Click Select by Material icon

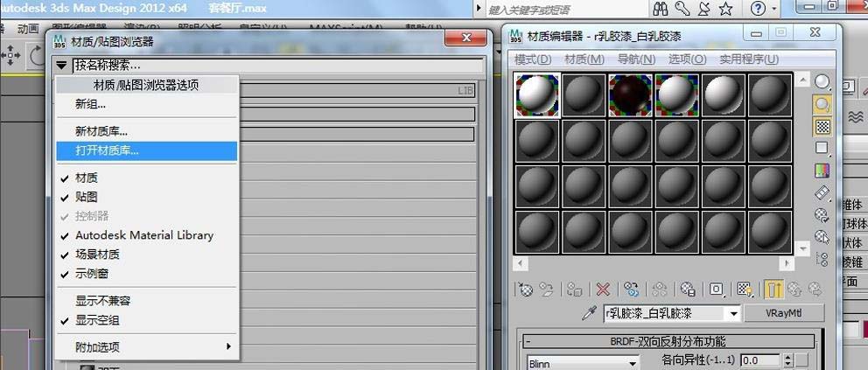822,237
